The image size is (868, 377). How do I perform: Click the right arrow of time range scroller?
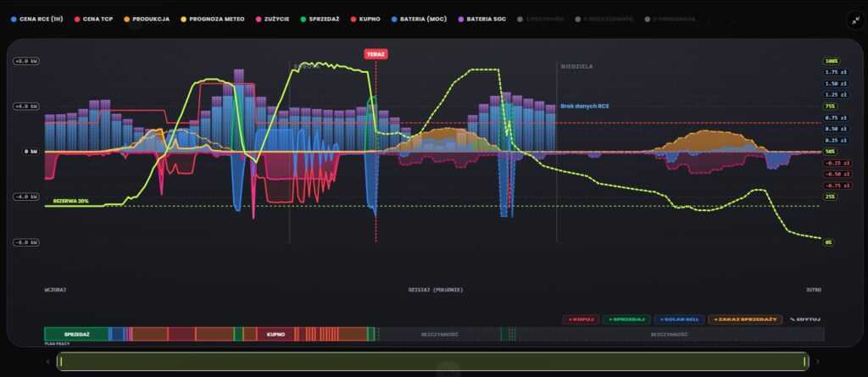tap(818, 362)
